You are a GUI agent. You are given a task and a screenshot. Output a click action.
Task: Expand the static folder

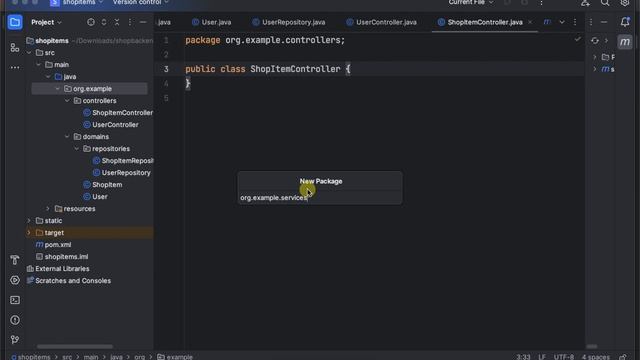tap(29, 220)
